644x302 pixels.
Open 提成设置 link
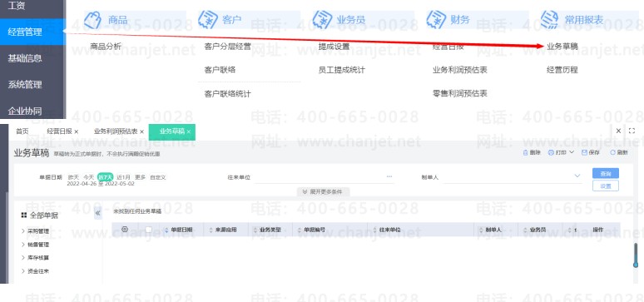click(x=334, y=47)
